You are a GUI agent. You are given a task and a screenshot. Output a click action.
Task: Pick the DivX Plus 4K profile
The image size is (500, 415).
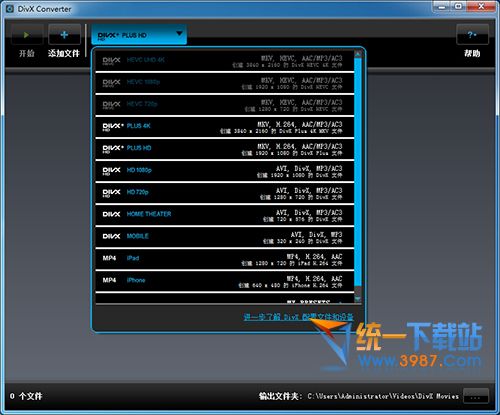click(225, 127)
